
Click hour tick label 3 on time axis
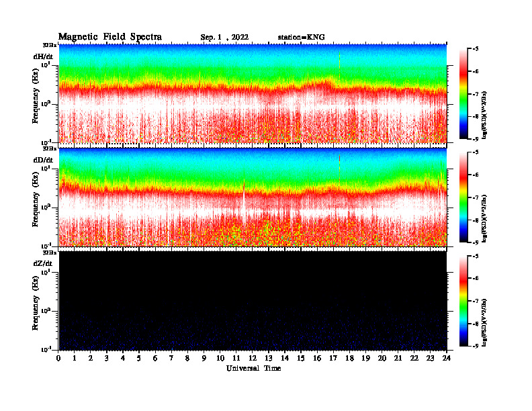(x=107, y=358)
